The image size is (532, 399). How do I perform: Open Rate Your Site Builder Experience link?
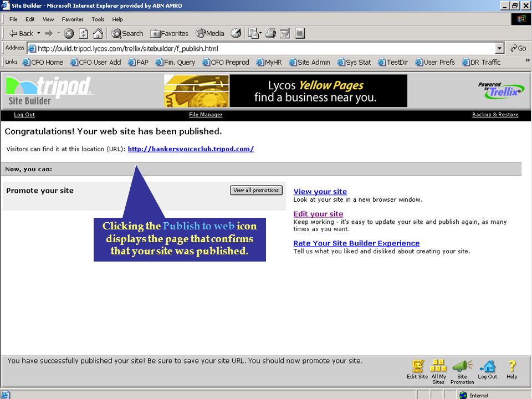[x=356, y=243]
